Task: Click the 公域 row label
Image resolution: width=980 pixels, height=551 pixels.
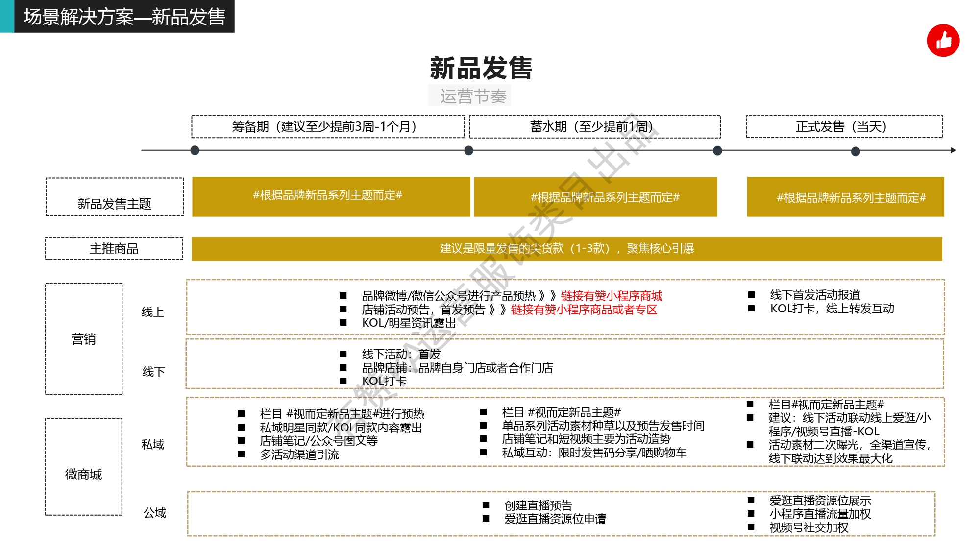Action: pos(154,513)
